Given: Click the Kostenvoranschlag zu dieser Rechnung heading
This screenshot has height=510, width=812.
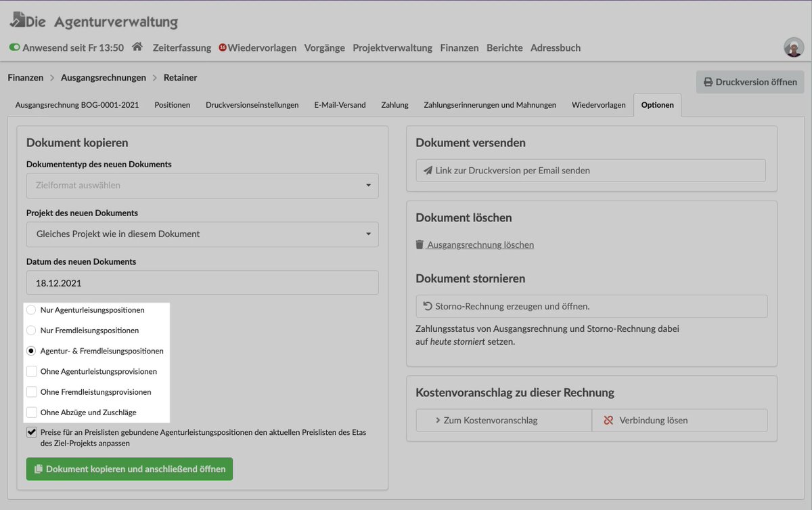Looking at the screenshot, I should 515,392.
